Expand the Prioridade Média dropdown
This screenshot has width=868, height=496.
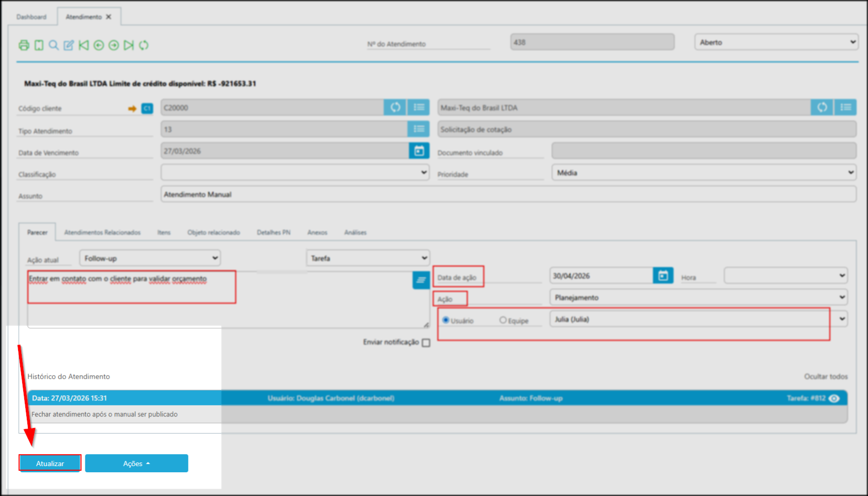(x=704, y=173)
